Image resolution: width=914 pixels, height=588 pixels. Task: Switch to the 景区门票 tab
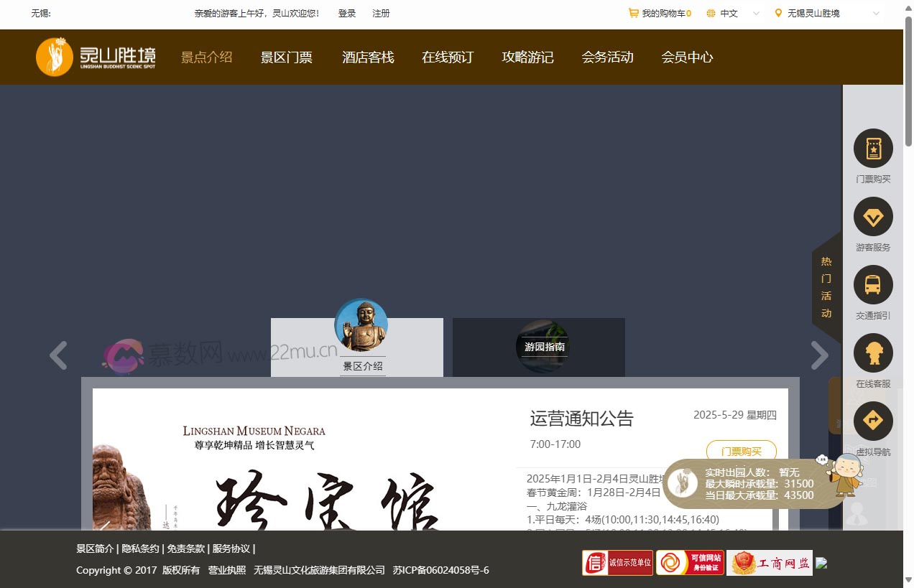click(286, 57)
